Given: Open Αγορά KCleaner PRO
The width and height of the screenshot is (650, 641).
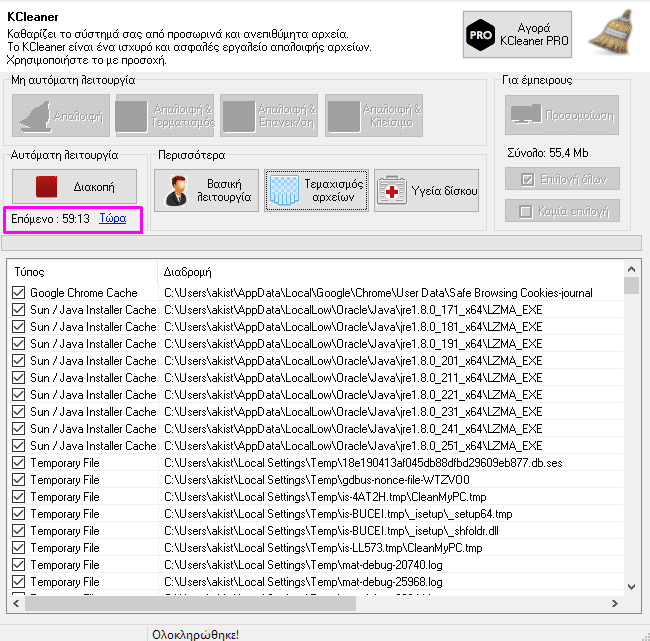Looking at the screenshot, I should point(517,34).
